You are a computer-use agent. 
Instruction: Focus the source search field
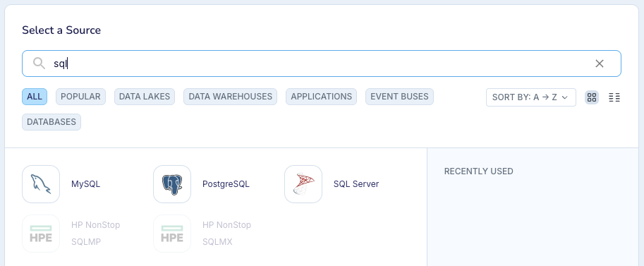click(x=322, y=64)
